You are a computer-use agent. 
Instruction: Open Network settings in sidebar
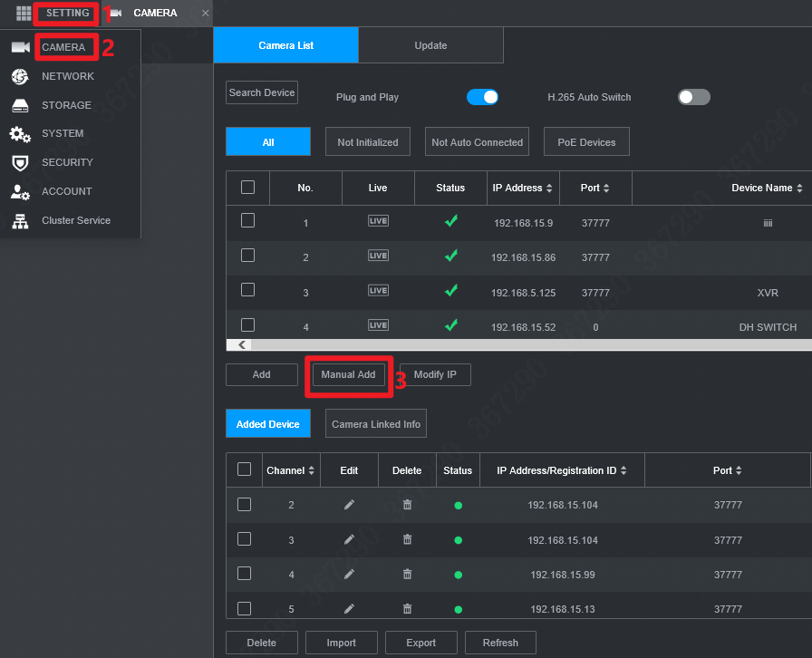[67, 76]
